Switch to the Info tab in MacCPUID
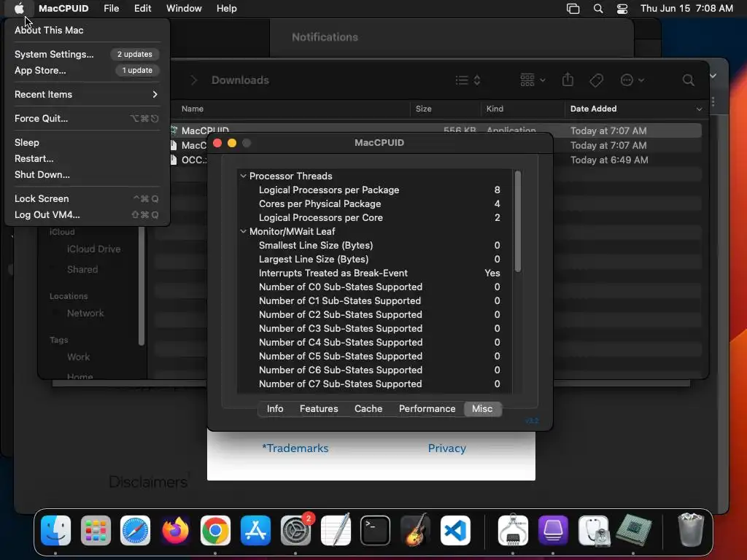The height and width of the screenshot is (560, 747). (x=275, y=408)
